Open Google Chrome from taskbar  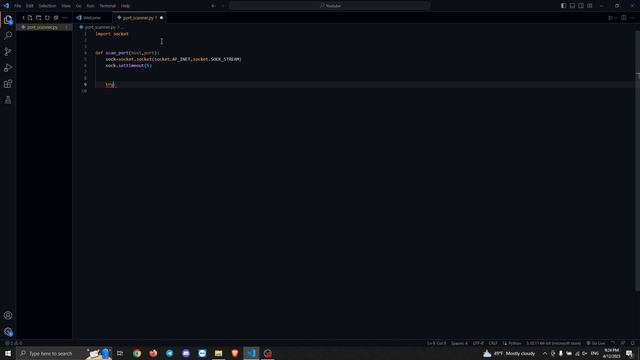pos(137,353)
